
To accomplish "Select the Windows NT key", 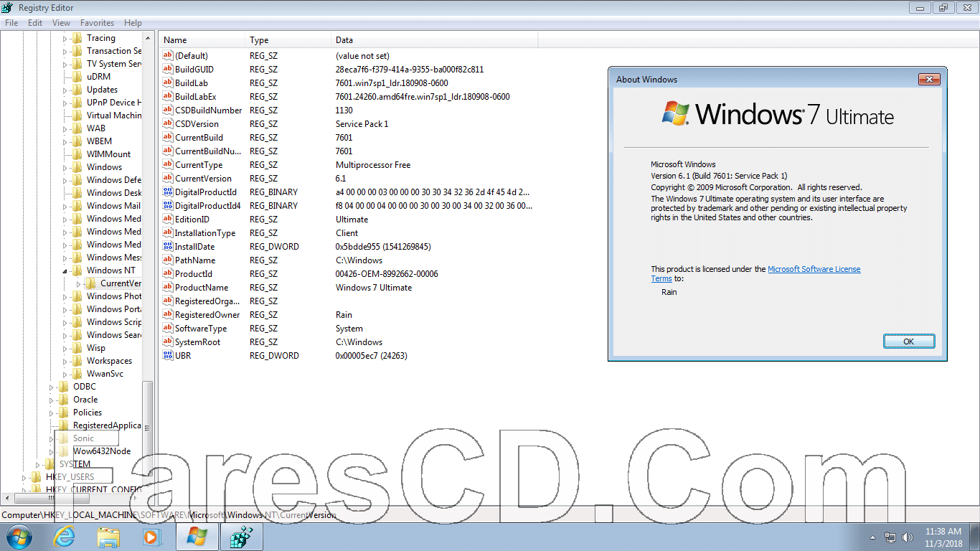I will click(x=111, y=270).
